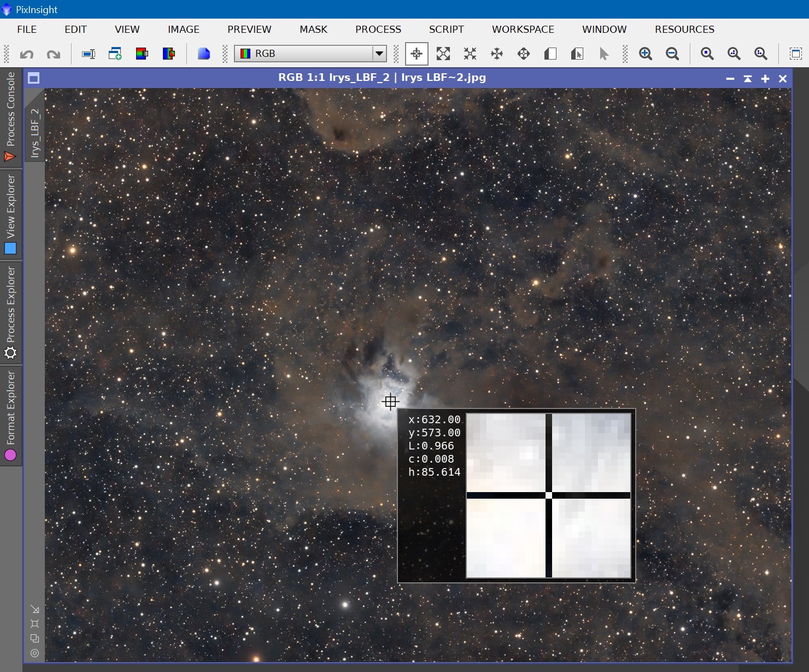Click the Edit Preview mode icon
This screenshot has height=672, width=809.
click(577, 54)
